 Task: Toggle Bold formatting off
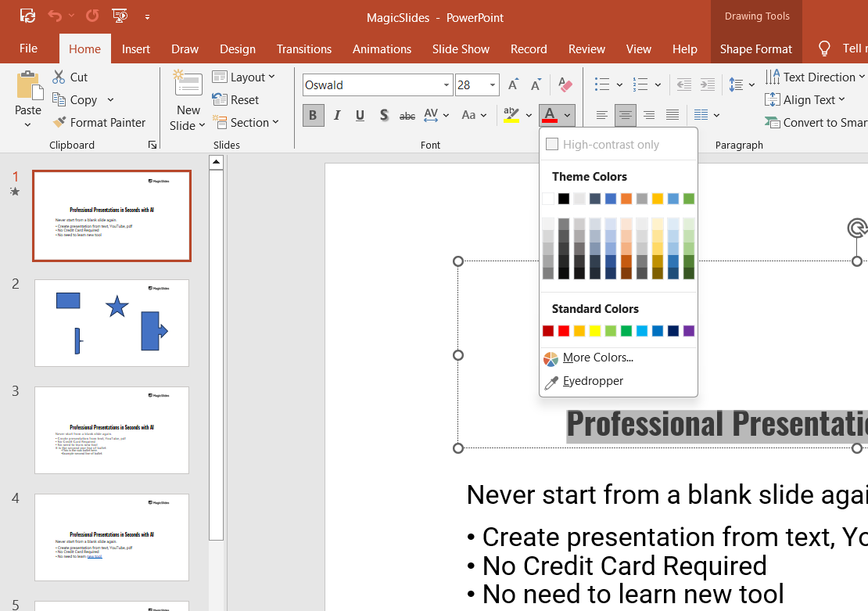[x=313, y=116]
